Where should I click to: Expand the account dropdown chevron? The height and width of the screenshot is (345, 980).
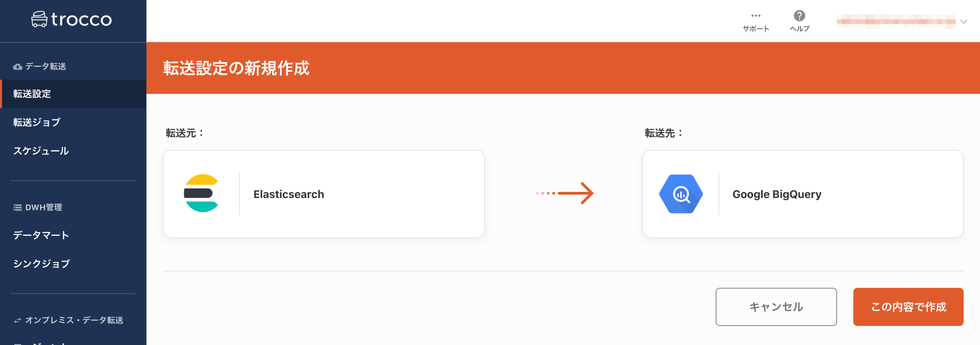click(x=963, y=22)
